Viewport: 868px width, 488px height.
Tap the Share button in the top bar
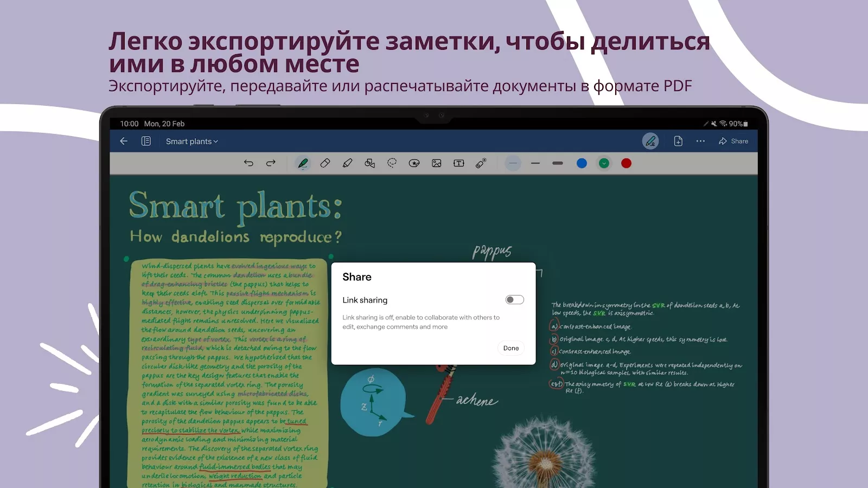tap(733, 141)
